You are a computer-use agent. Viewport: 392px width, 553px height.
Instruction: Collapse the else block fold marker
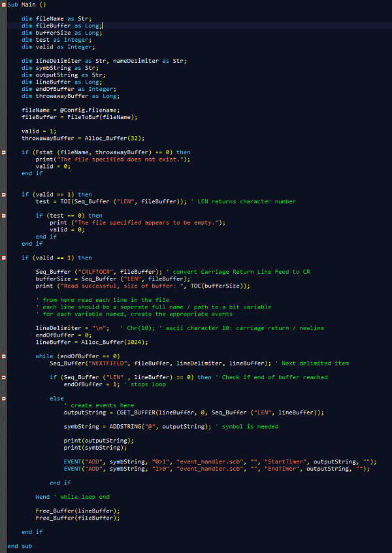point(4,398)
